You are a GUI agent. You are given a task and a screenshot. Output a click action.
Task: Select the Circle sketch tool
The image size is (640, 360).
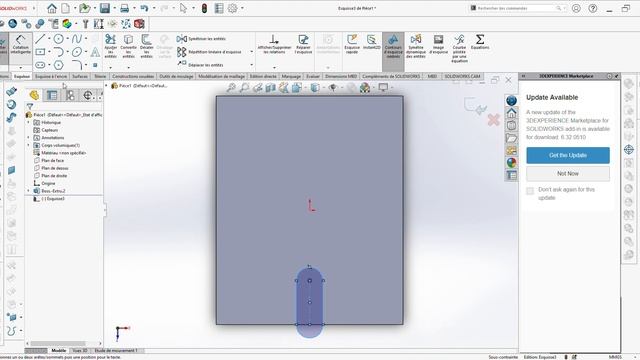pyautogui.click(x=59, y=39)
